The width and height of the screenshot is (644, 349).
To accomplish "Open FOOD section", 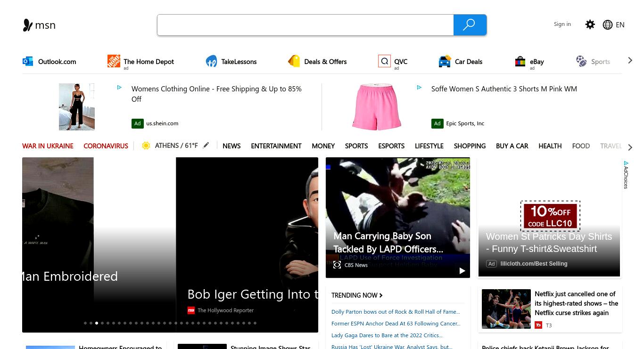I will tap(581, 146).
